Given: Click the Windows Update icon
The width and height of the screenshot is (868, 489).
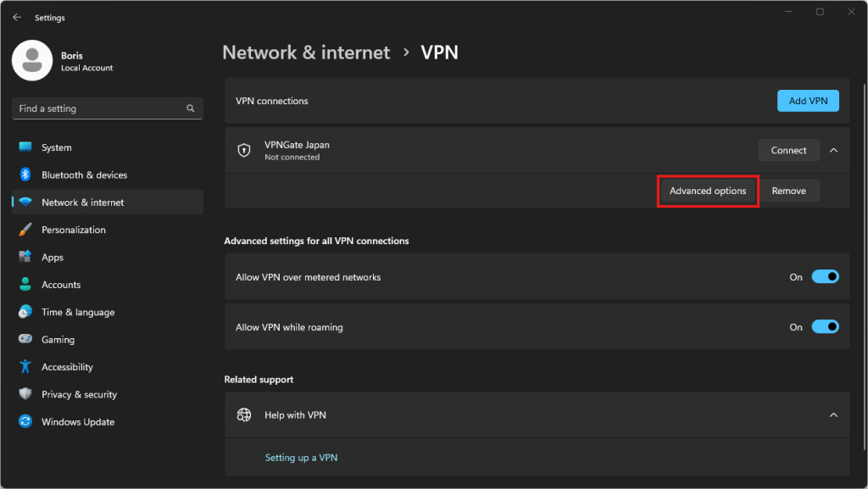Looking at the screenshot, I should pyautogui.click(x=25, y=422).
